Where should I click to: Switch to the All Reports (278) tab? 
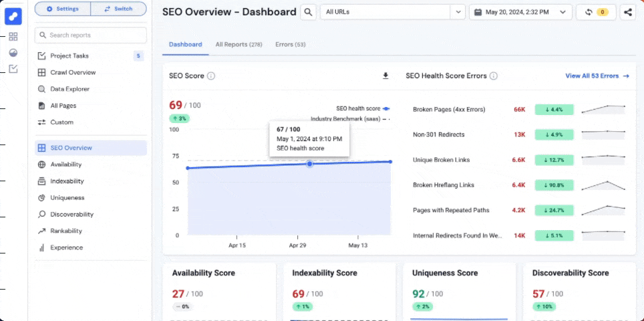238,44
